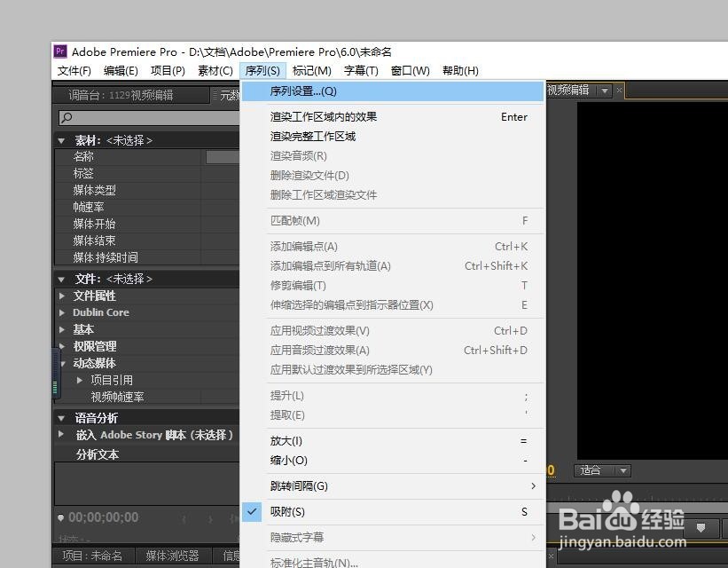Click the 匹配帧(M) menu entry
This screenshot has width=728, height=568.
(393, 221)
